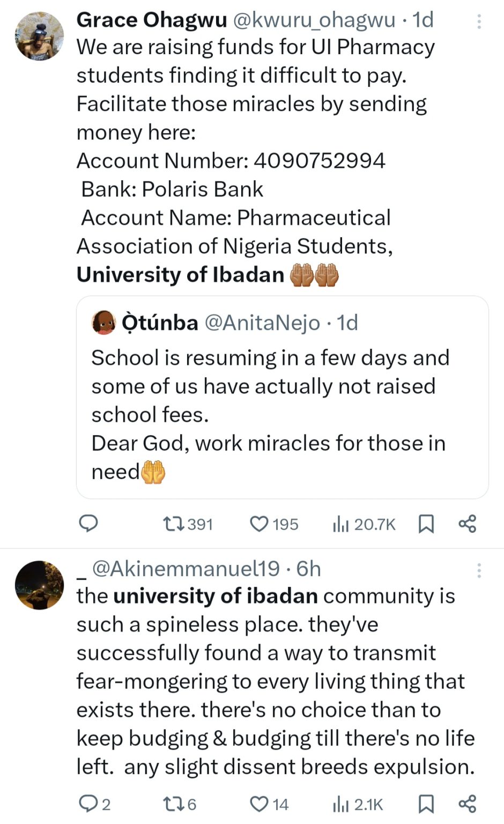Bookmark Grace Ohagwu's fundraising tweet
The image size is (504, 824).
(x=426, y=524)
